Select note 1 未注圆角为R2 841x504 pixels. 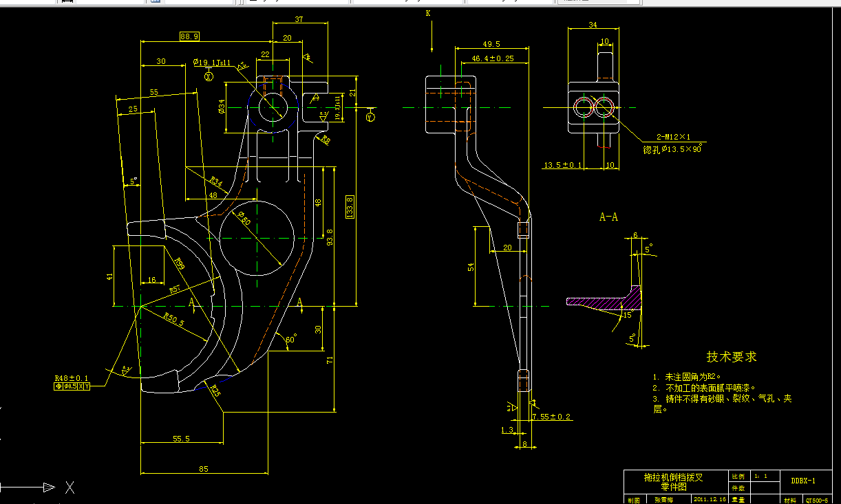tap(688, 377)
